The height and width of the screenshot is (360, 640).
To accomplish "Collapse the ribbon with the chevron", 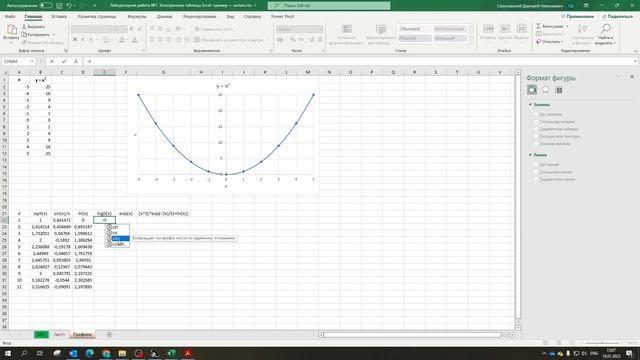I will tap(635, 51).
